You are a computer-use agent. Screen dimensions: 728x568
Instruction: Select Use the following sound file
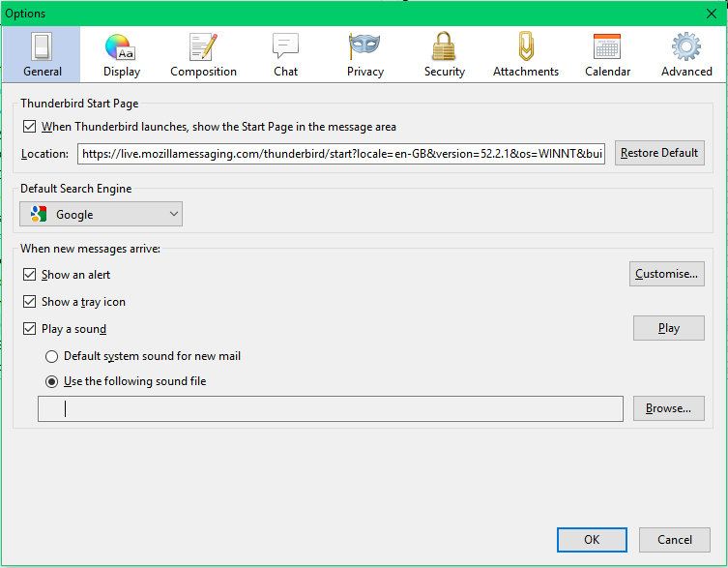click(51, 381)
